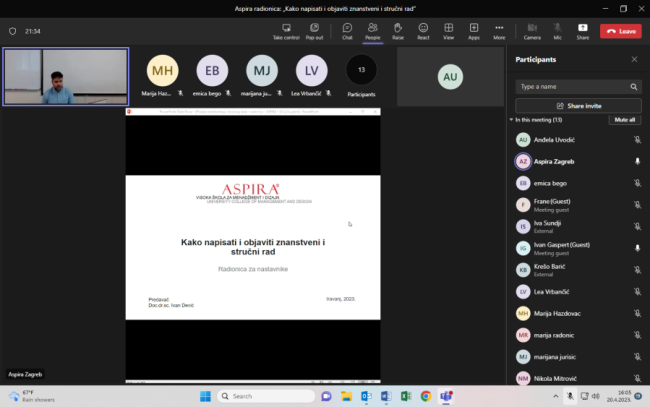Image resolution: width=650 pixels, height=407 pixels.
Task: Open the Apps panel
Action: (474, 30)
